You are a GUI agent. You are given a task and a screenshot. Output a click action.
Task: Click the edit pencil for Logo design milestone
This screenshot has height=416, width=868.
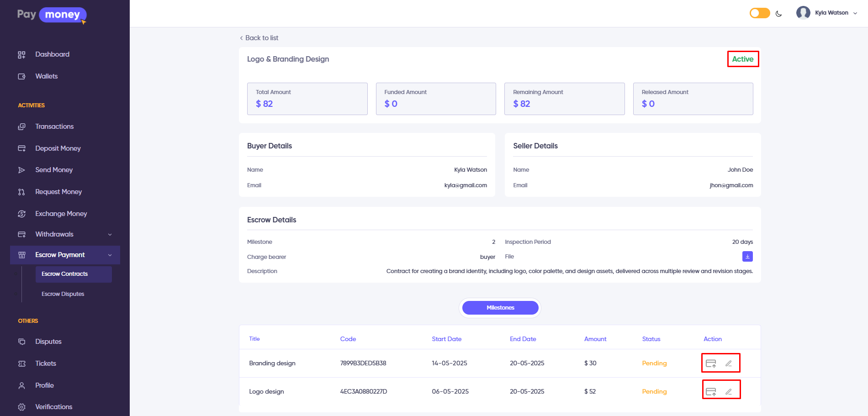click(729, 392)
